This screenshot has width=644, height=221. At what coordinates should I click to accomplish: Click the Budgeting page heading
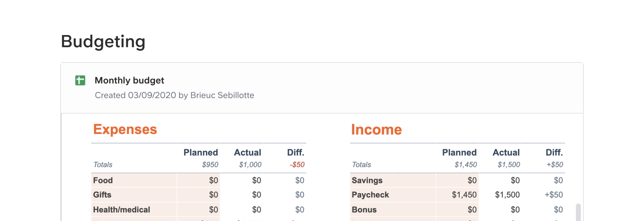pyautogui.click(x=103, y=41)
